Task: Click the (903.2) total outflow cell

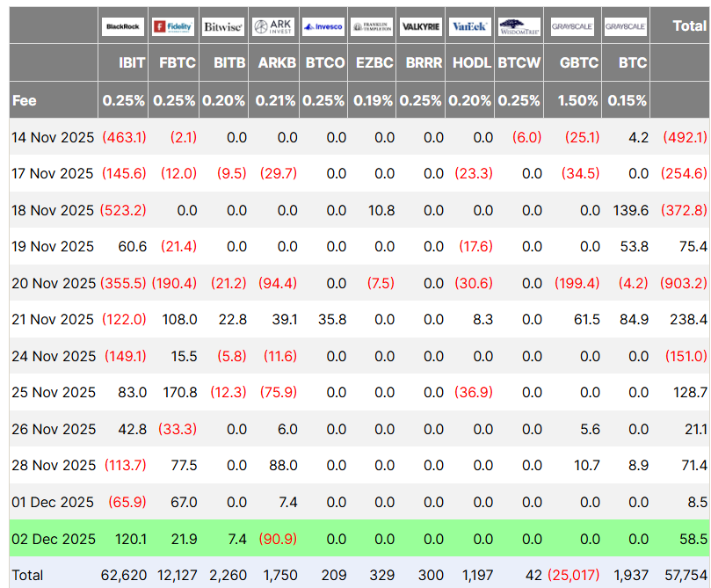Action: [x=684, y=283]
